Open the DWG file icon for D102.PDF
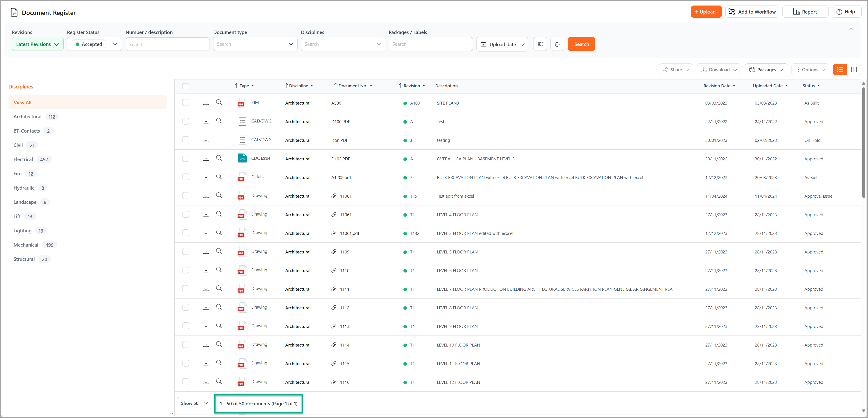This screenshot has width=868, height=418. (x=242, y=158)
